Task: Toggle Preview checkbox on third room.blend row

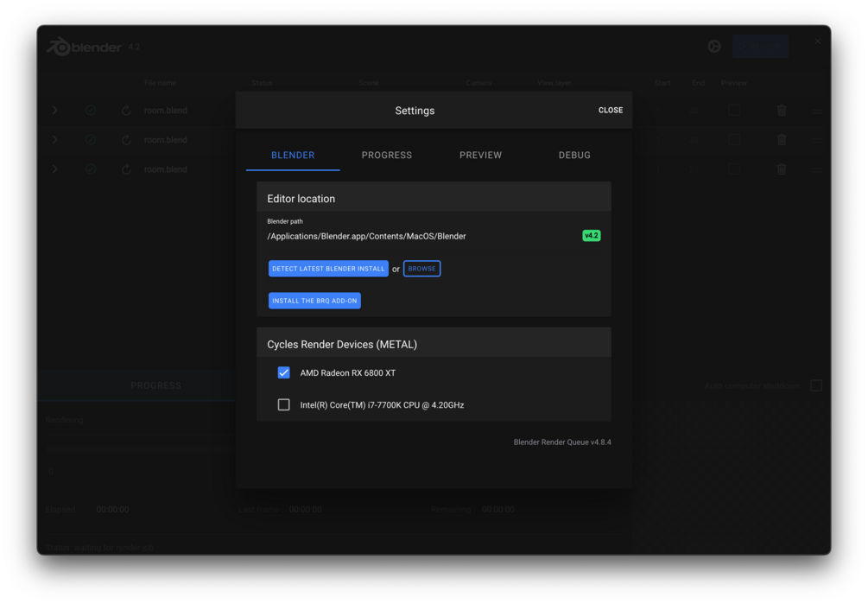Action: (x=734, y=168)
